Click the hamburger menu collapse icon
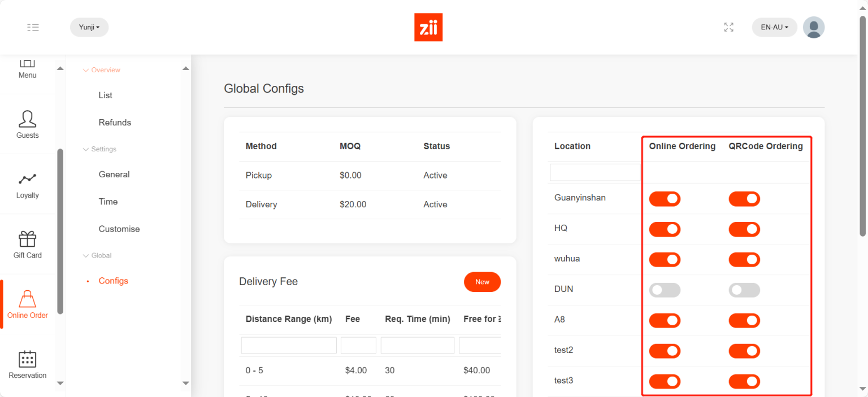 pos(33,27)
